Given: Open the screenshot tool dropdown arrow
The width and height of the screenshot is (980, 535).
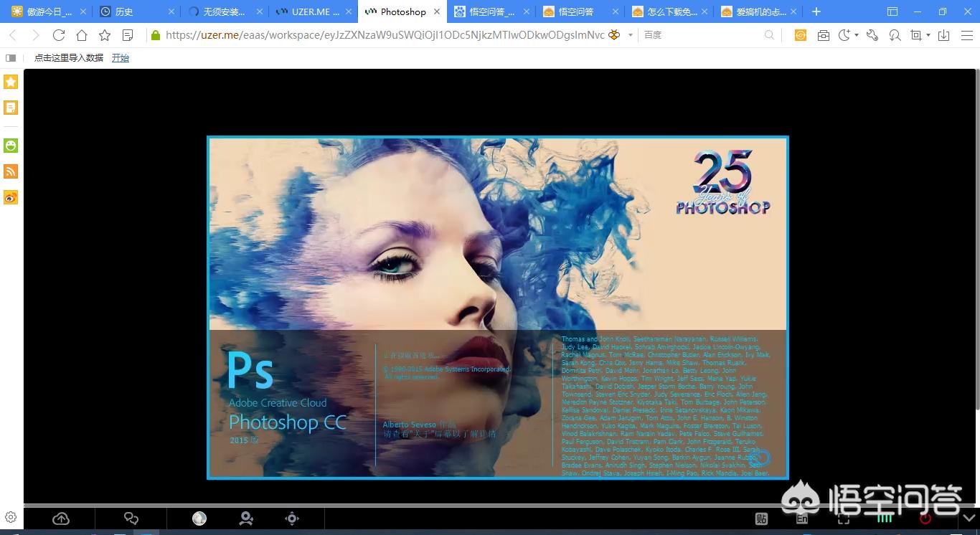Looking at the screenshot, I should coord(928,35).
